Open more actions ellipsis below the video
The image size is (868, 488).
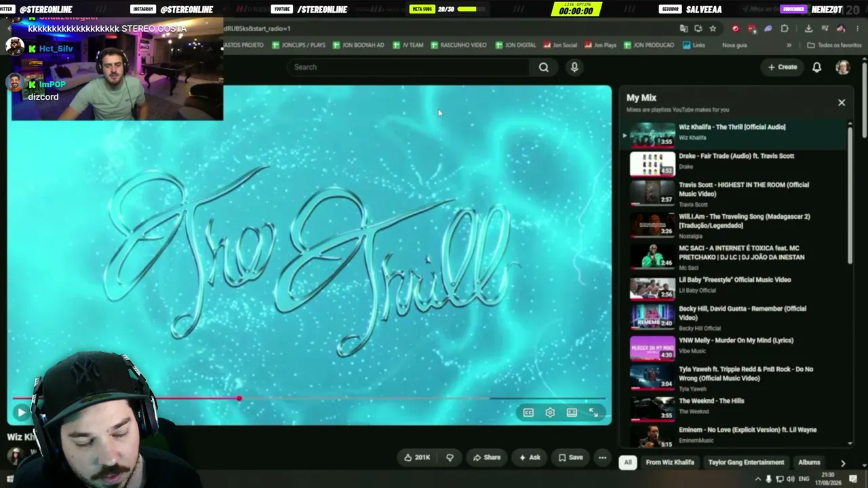602,457
